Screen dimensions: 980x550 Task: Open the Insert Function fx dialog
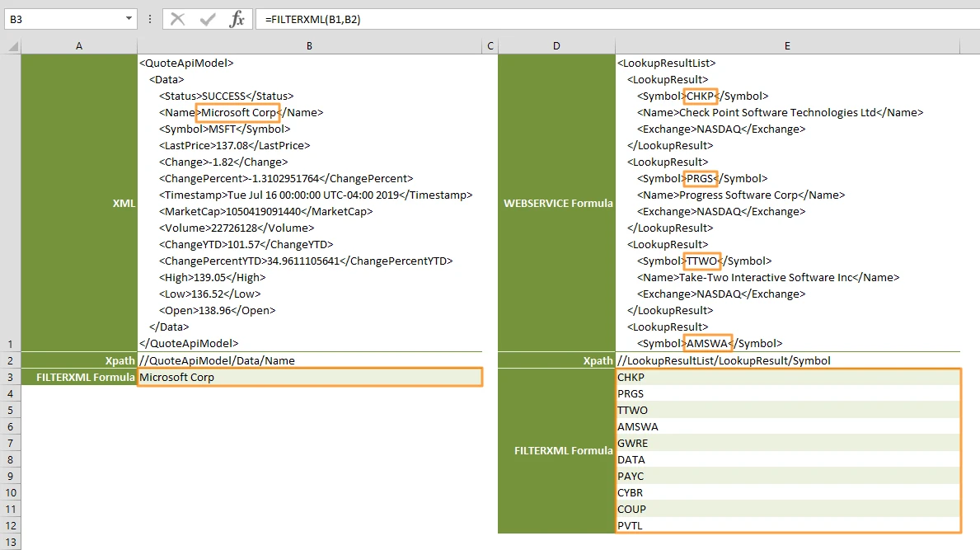[x=237, y=19]
